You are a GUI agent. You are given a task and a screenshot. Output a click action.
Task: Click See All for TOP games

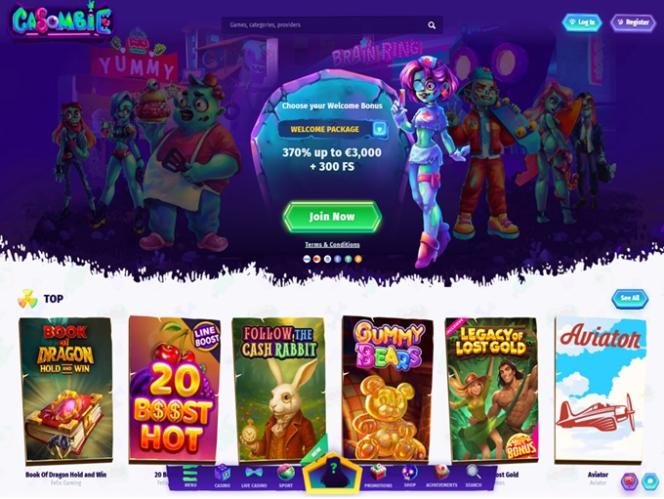[630, 299]
